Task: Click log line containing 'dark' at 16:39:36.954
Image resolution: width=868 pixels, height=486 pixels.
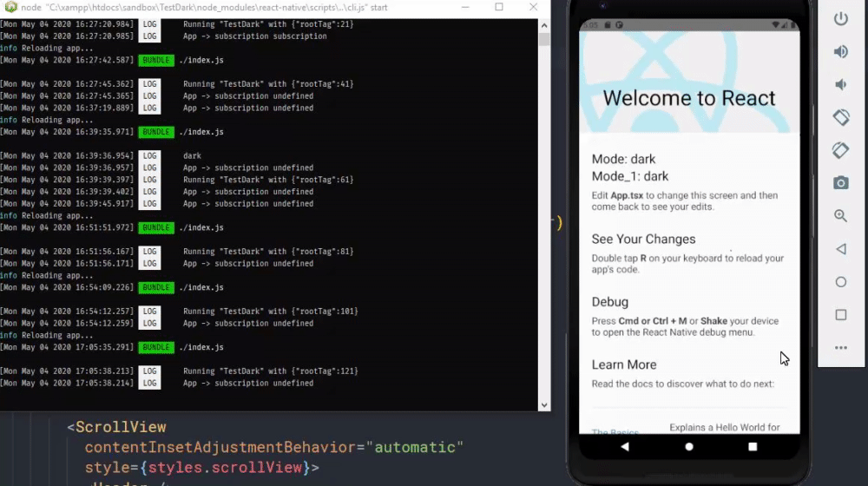Action: click(x=192, y=155)
